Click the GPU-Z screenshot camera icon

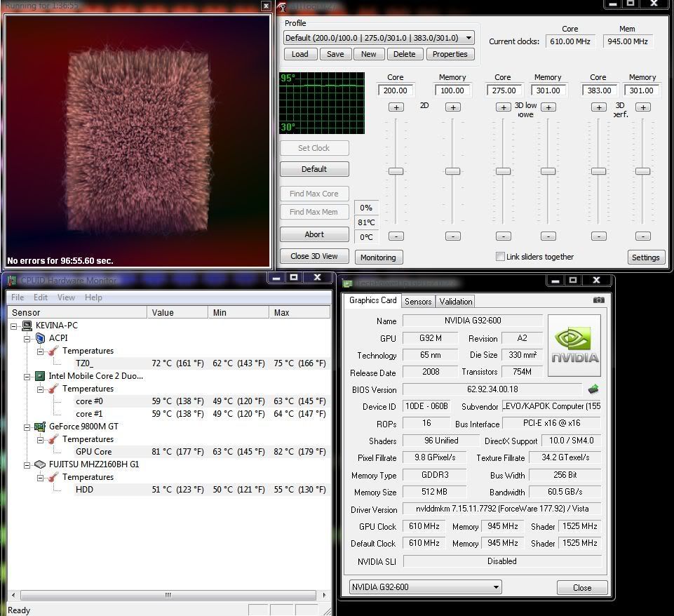click(598, 300)
